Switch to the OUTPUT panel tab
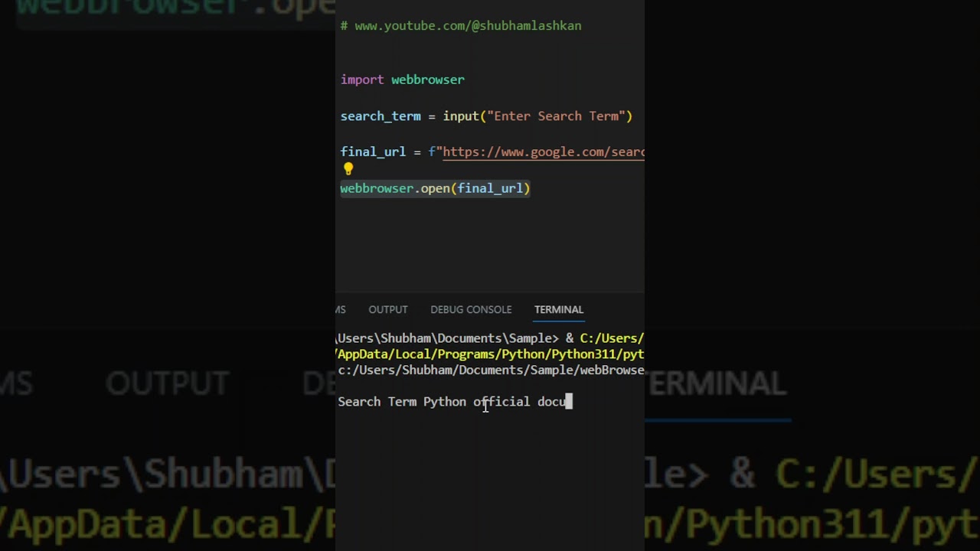The height and width of the screenshot is (551, 980). pos(387,310)
